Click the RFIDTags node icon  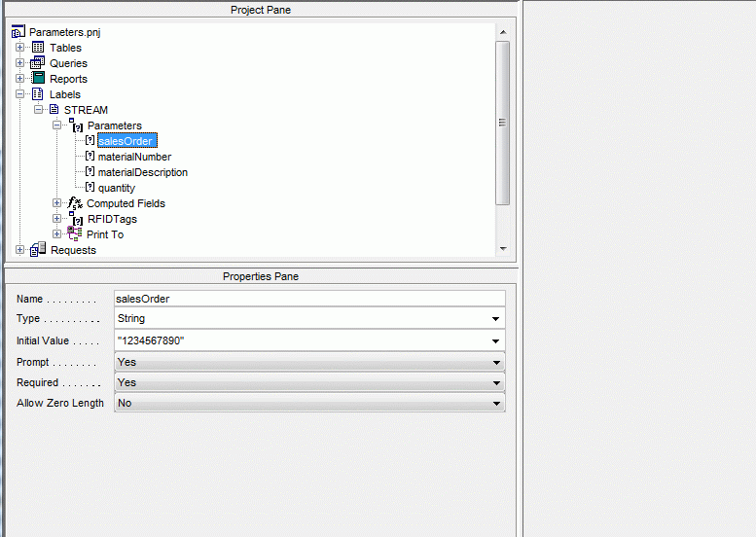coord(76,219)
